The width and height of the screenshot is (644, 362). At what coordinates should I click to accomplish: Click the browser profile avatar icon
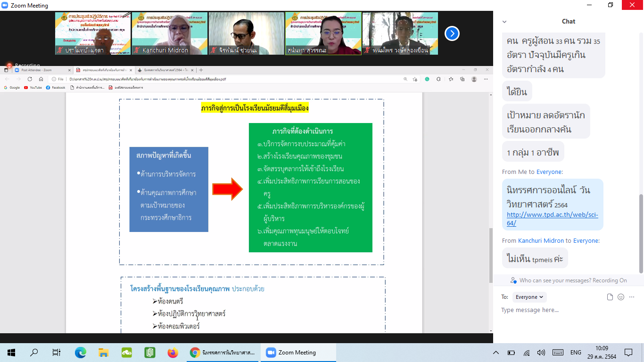(474, 79)
